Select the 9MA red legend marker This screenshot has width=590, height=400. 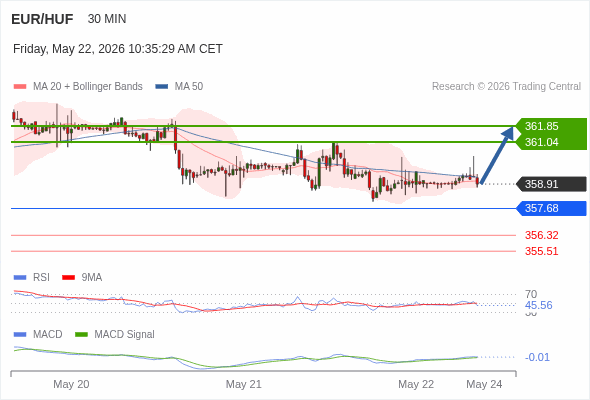click(x=68, y=278)
